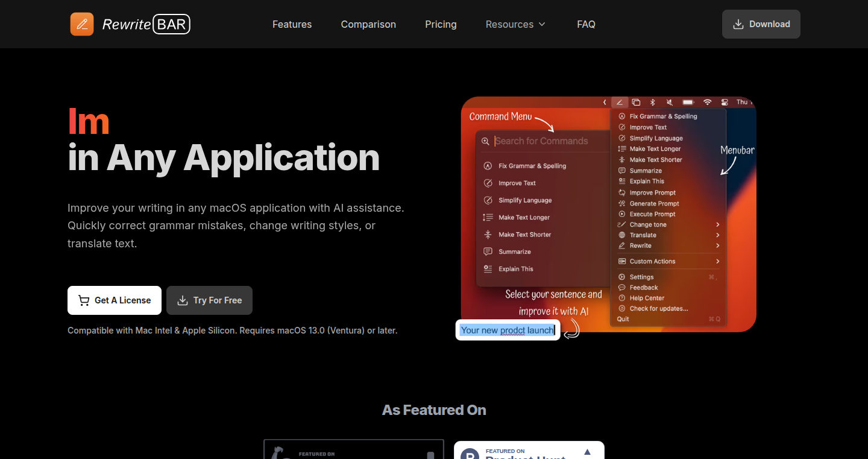868x459 pixels.
Task: Click the Check for updates icon
Action: pyautogui.click(x=622, y=308)
